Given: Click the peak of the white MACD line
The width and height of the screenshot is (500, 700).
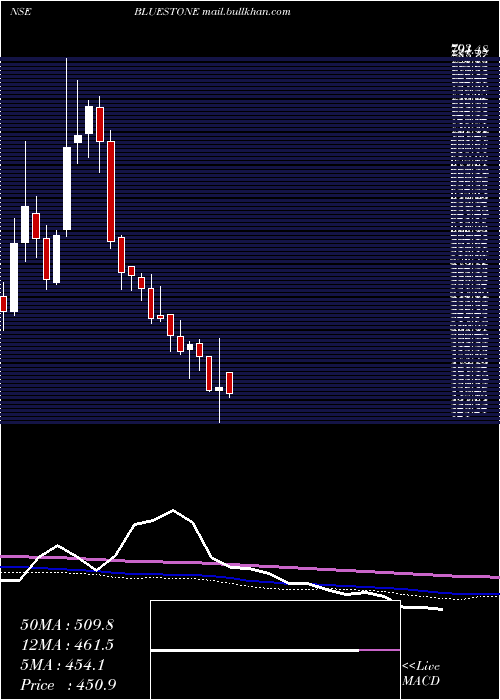Looking at the screenshot, I should click(173, 510).
